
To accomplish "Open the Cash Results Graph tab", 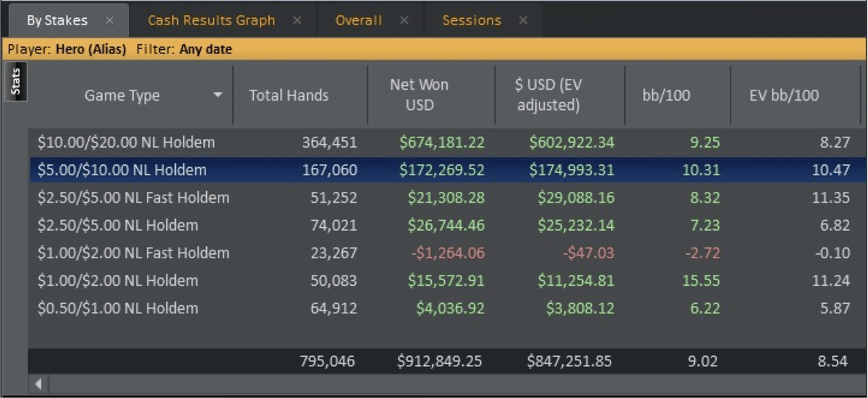I will pos(211,20).
